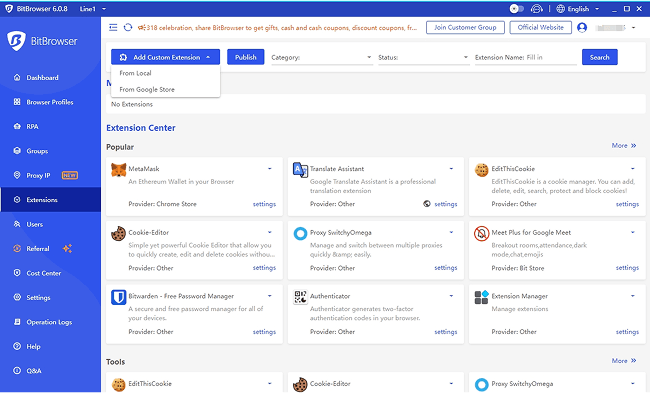Click the Proxy SwitchyOmega icon in Popular

point(300,233)
